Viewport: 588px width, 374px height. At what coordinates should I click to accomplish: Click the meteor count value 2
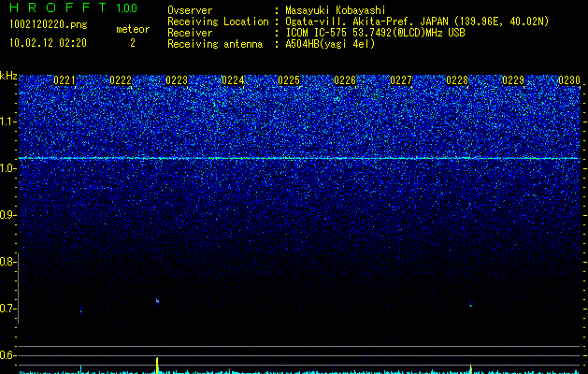click(x=133, y=43)
